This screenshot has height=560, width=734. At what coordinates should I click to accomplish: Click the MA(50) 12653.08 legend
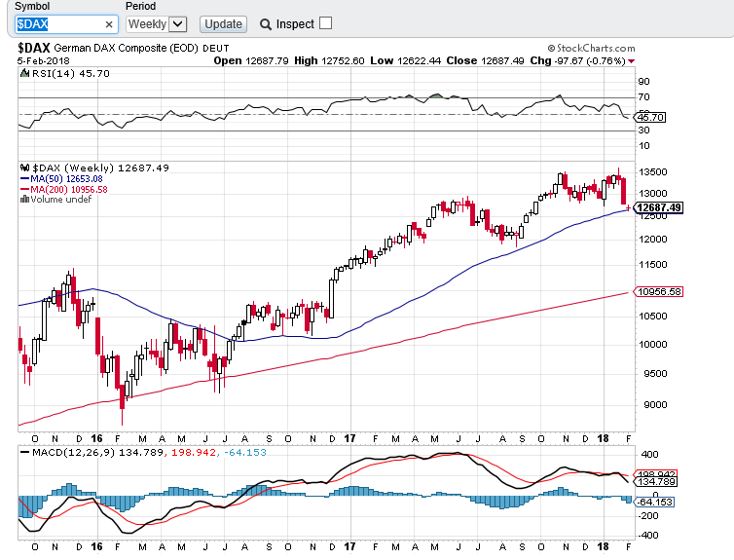tap(61, 179)
